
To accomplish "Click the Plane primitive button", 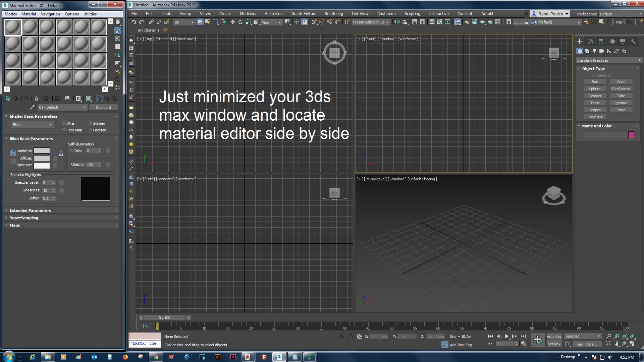I will click(x=622, y=110).
